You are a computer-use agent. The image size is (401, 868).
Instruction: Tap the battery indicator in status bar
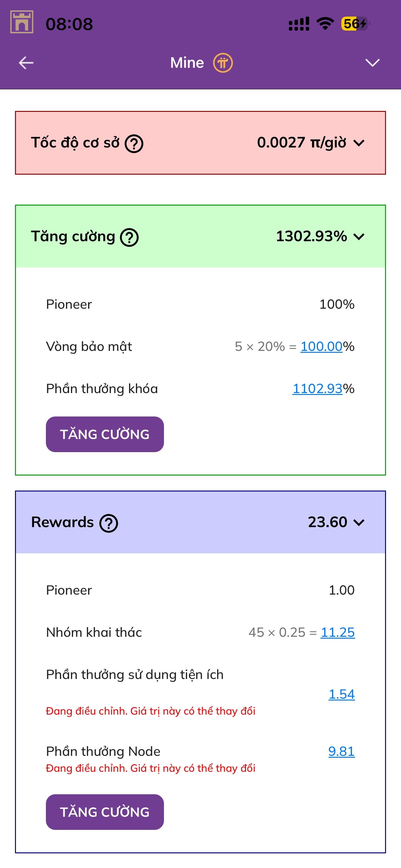tap(355, 24)
